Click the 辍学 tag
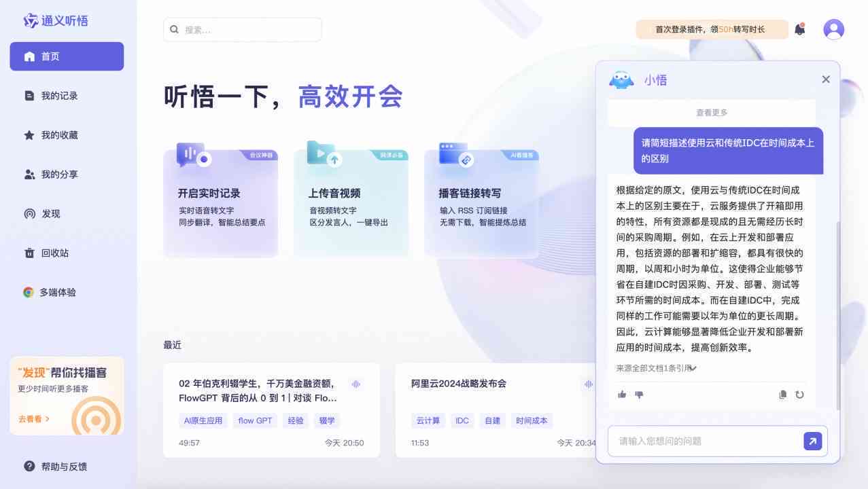The height and width of the screenshot is (489, 868). pyautogui.click(x=327, y=421)
